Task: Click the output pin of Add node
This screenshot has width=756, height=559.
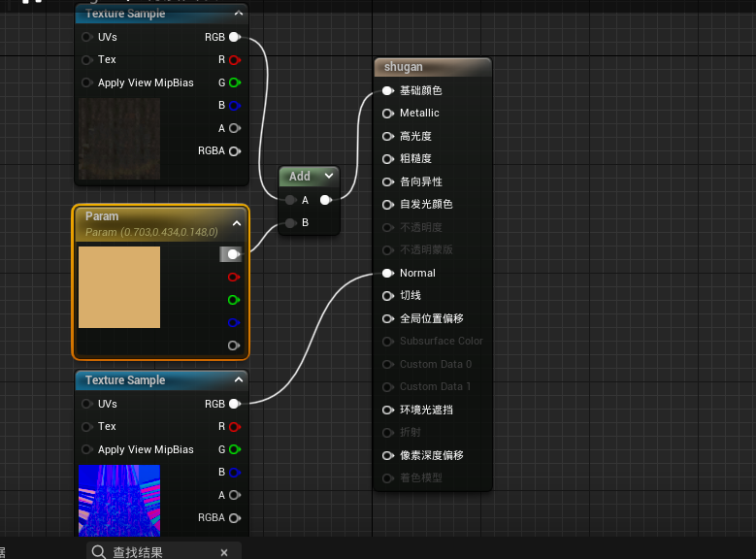Action: click(x=326, y=200)
